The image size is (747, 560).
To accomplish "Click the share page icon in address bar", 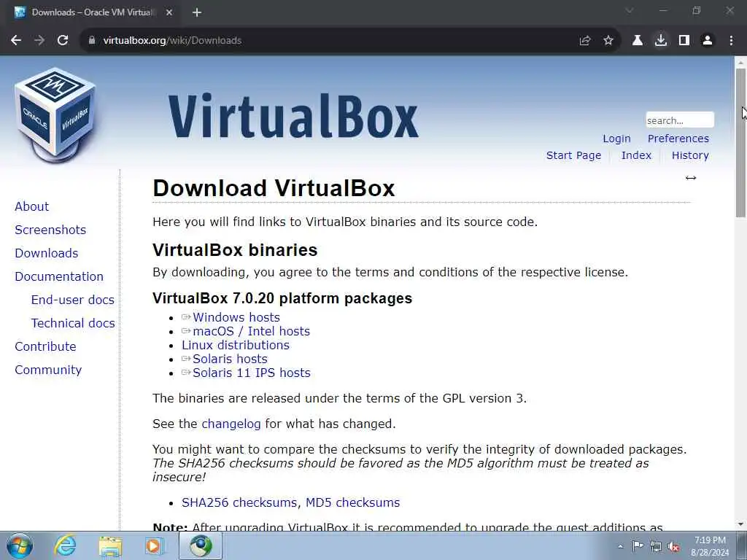I will point(585,41).
